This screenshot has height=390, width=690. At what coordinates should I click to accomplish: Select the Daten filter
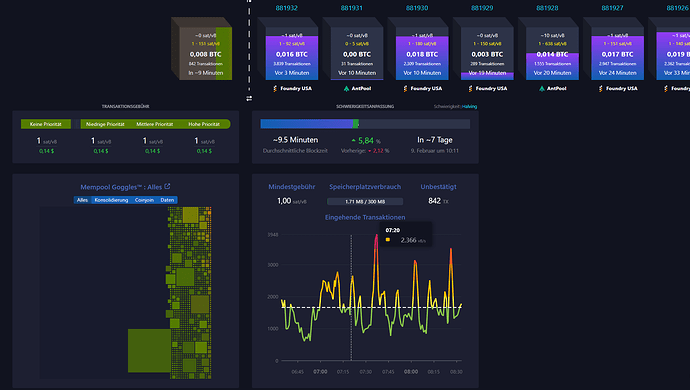pos(167,200)
